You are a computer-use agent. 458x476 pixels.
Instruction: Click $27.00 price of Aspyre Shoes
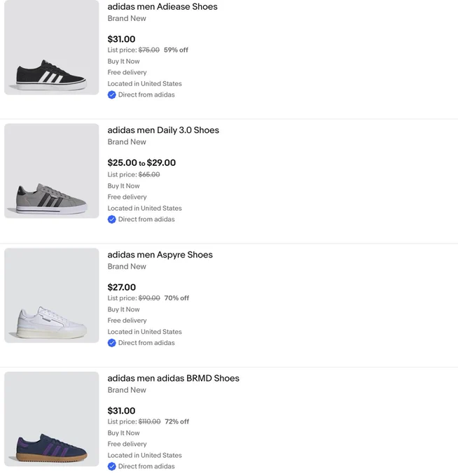(121, 287)
